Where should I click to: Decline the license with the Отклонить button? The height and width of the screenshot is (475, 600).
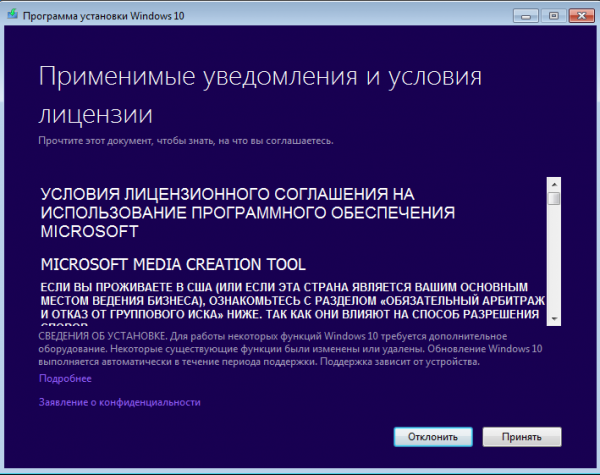pos(433,437)
